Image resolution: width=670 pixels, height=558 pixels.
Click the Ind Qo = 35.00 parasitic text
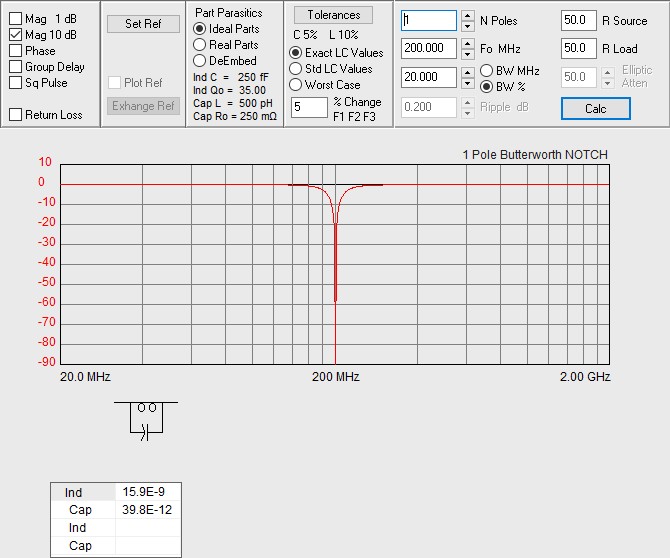[229, 90]
